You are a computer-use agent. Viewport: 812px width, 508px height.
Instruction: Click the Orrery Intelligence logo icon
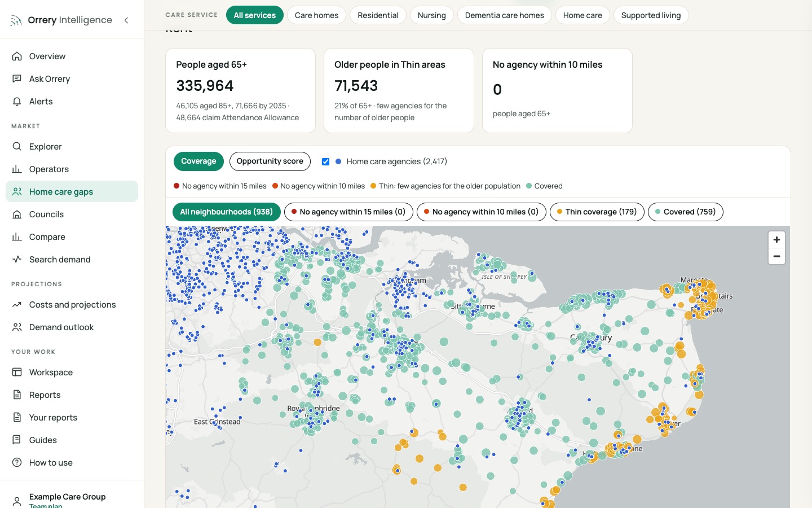point(16,21)
